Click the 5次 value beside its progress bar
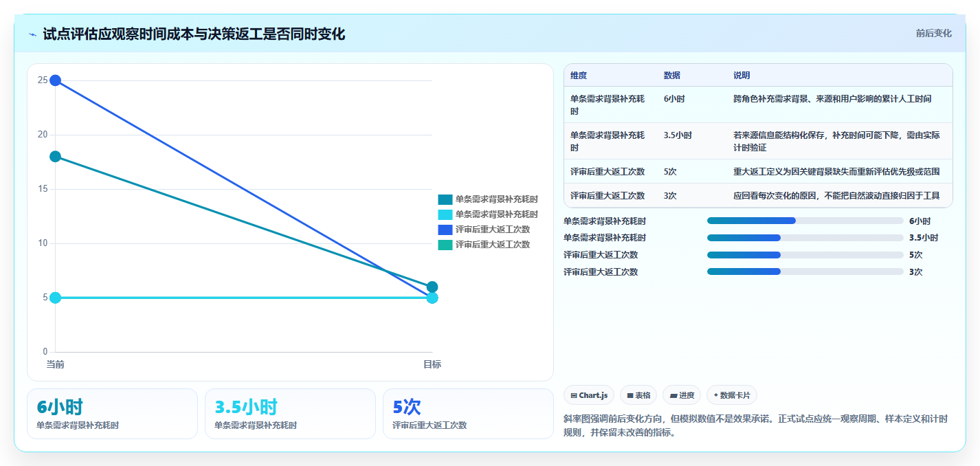This screenshot has height=466, width=980. [915, 255]
